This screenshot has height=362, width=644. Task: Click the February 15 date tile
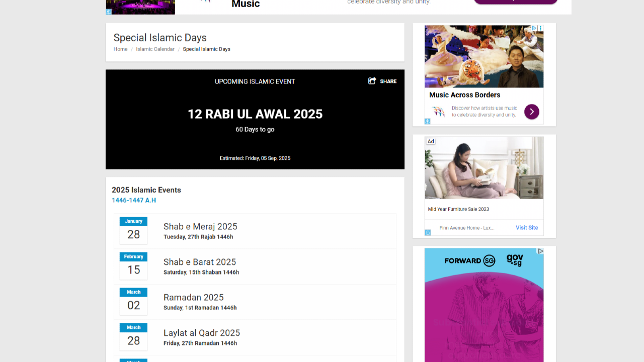[133, 266]
